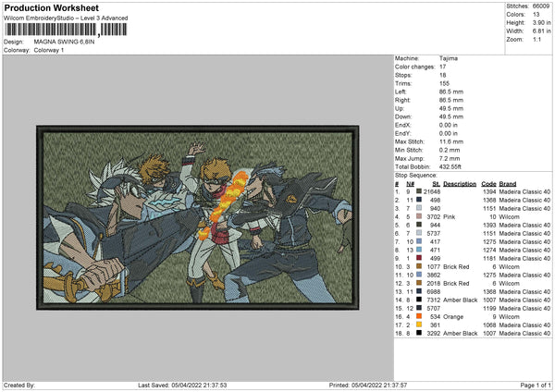
Task: Click the 'Production Worksheet' heading
Action: (x=51, y=7)
